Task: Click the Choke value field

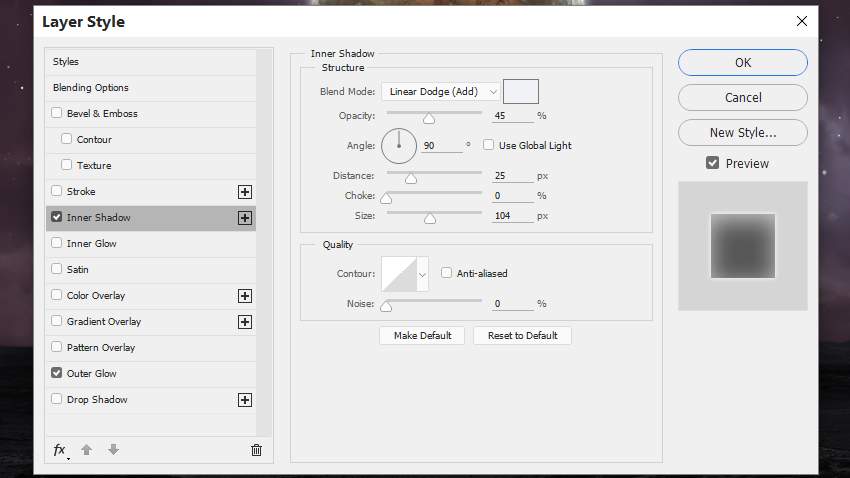Action: tap(513, 196)
